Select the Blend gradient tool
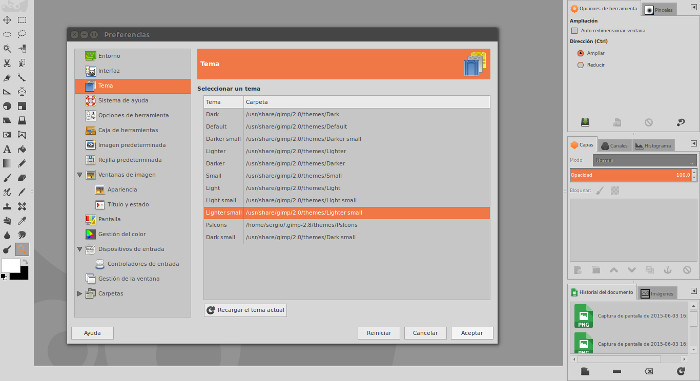 click(7, 163)
